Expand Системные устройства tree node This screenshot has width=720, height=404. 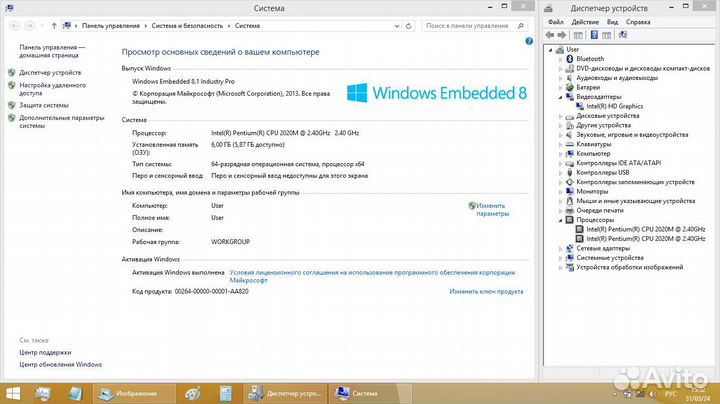[x=561, y=258]
